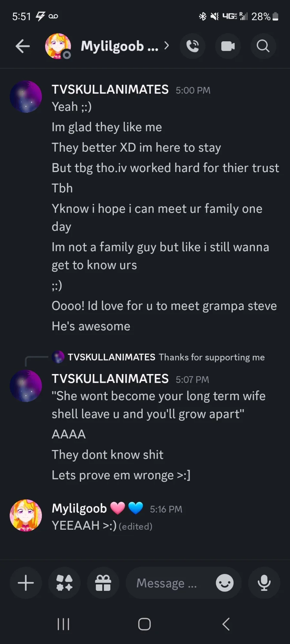Tap the back arrow to leave chat
The image size is (290, 644).
(x=23, y=46)
